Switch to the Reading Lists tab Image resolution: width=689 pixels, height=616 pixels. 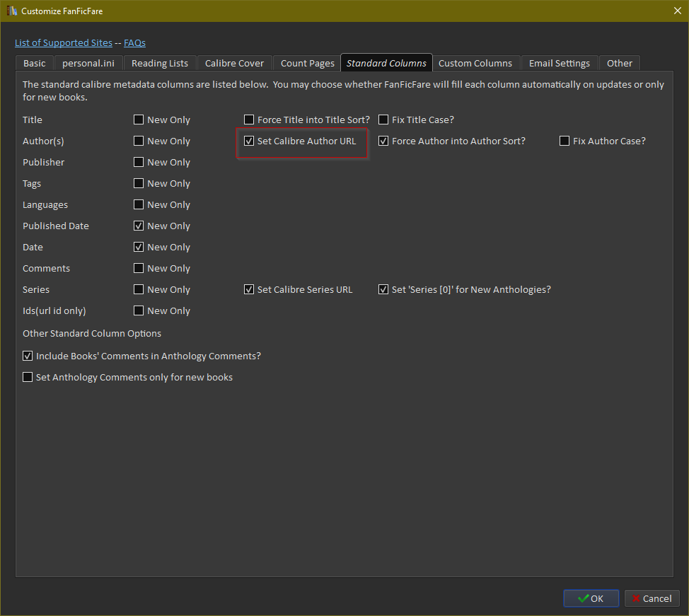[160, 63]
